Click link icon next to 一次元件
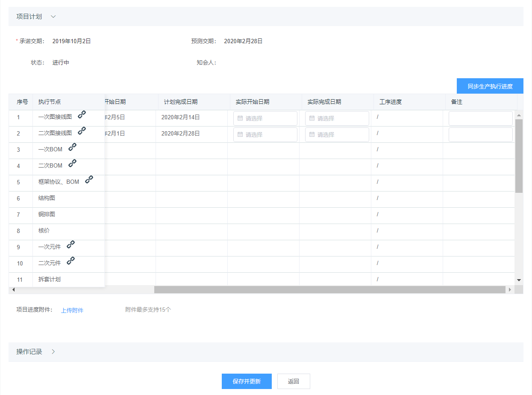The width and height of the screenshot is (532, 395). click(71, 245)
